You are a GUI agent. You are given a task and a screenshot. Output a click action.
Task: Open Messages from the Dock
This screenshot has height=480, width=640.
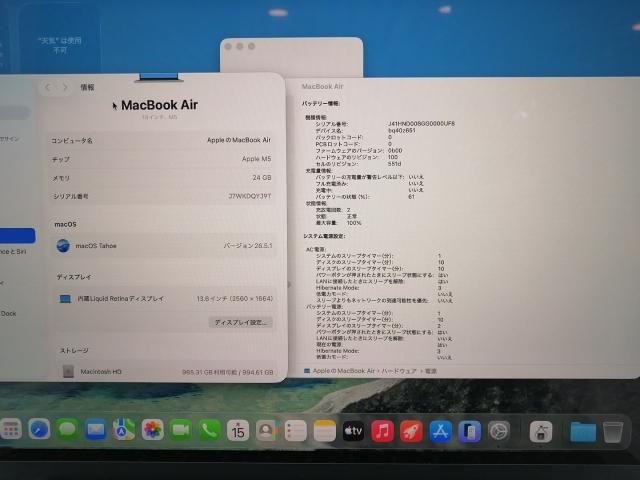pyautogui.click(x=67, y=429)
